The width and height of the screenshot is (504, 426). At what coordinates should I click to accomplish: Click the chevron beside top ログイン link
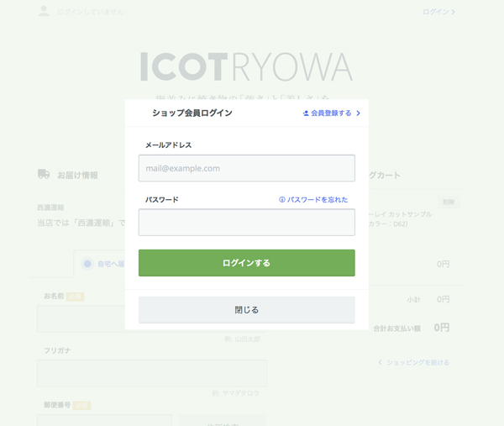click(x=454, y=12)
